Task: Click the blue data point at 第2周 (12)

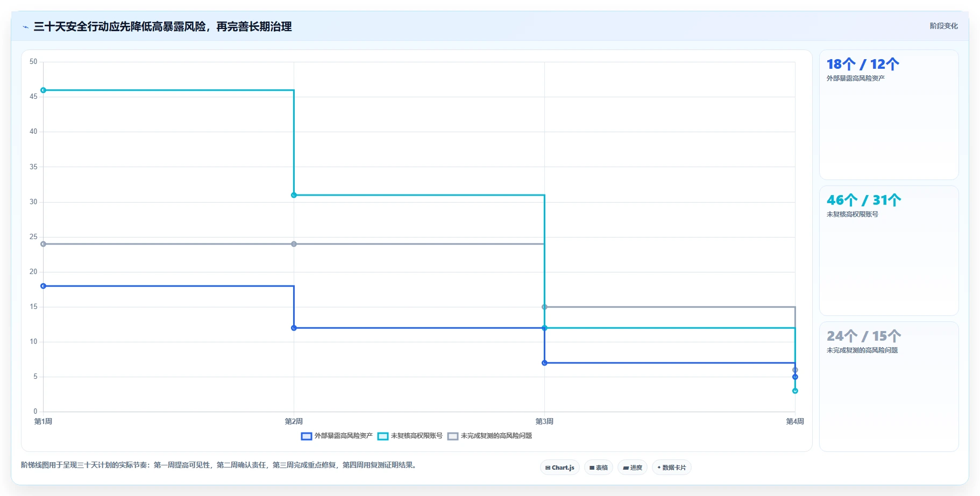Action: point(294,328)
